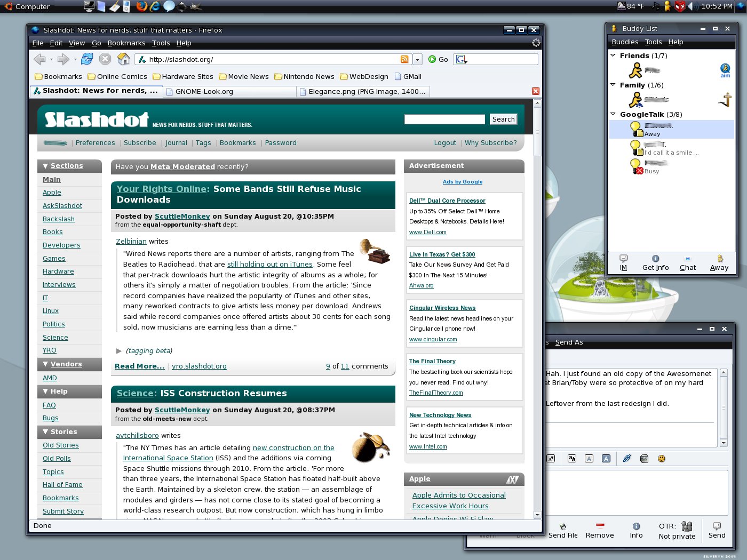
Task: Open the Online Comics bookmarks folder
Action: pos(117,76)
